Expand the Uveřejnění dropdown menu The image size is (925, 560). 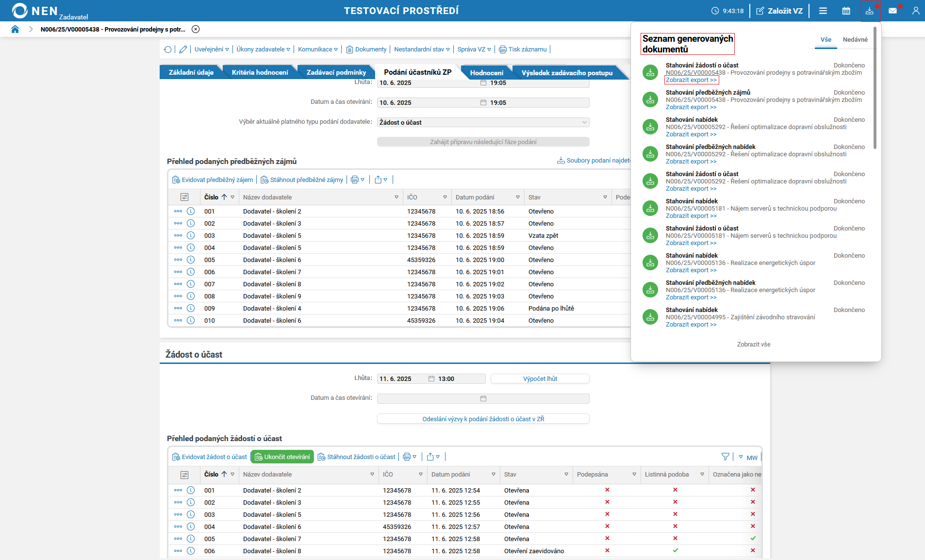[x=212, y=49]
